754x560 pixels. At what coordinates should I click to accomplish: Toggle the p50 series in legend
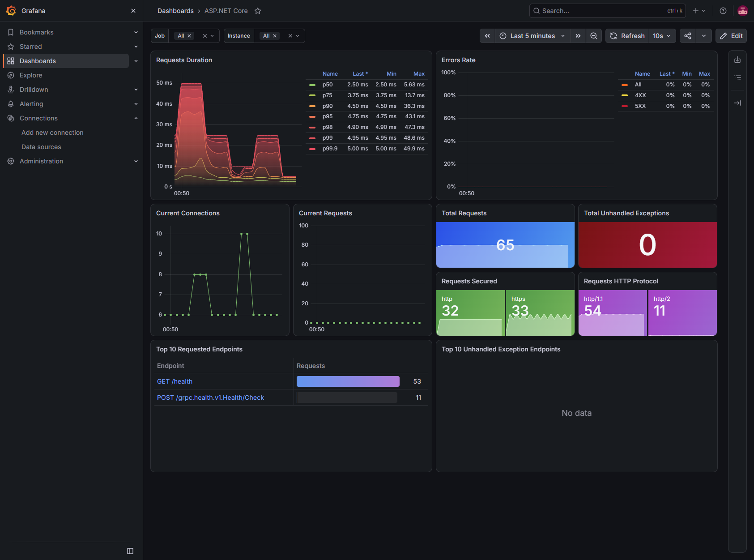tap(328, 85)
